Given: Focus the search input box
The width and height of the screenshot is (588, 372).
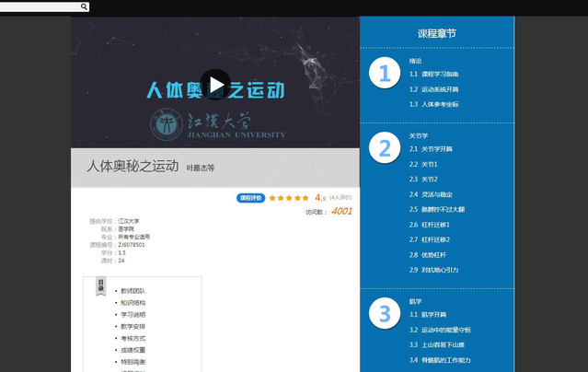Looking at the screenshot, I should tap(39, 6).
